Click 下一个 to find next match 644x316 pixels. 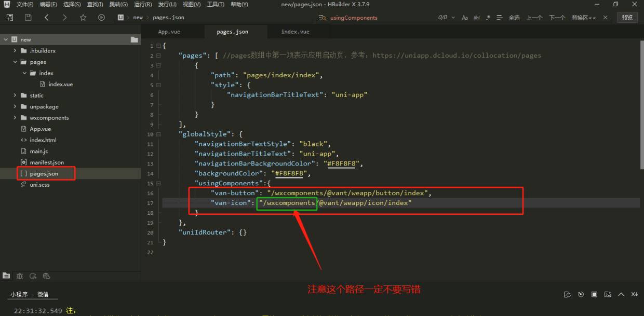557,18
